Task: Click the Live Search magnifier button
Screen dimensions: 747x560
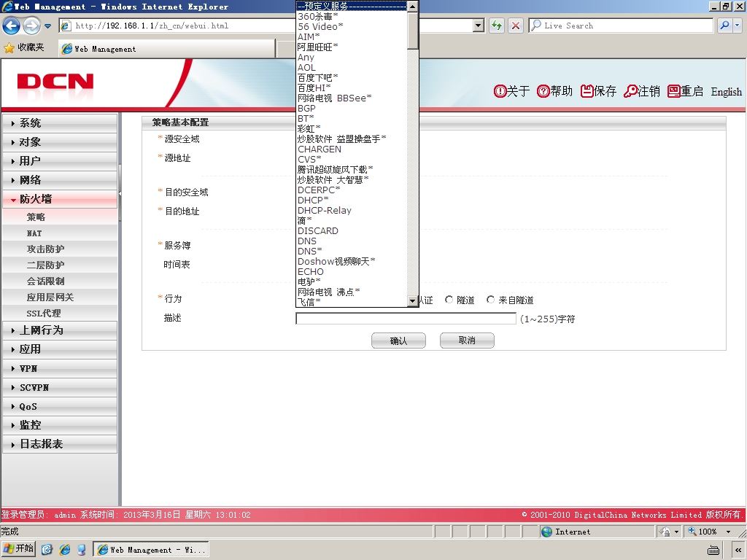Action: coord(724,26)
